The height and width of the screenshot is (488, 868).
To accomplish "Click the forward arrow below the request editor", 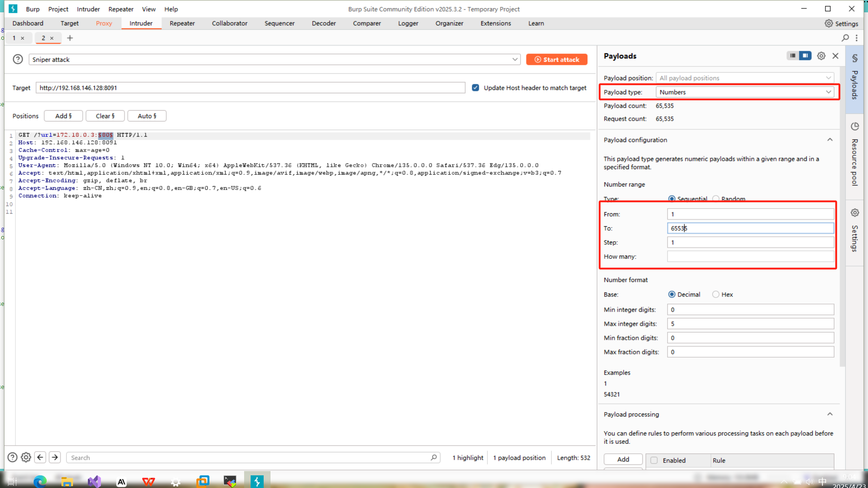I will (x=55, y=457).
